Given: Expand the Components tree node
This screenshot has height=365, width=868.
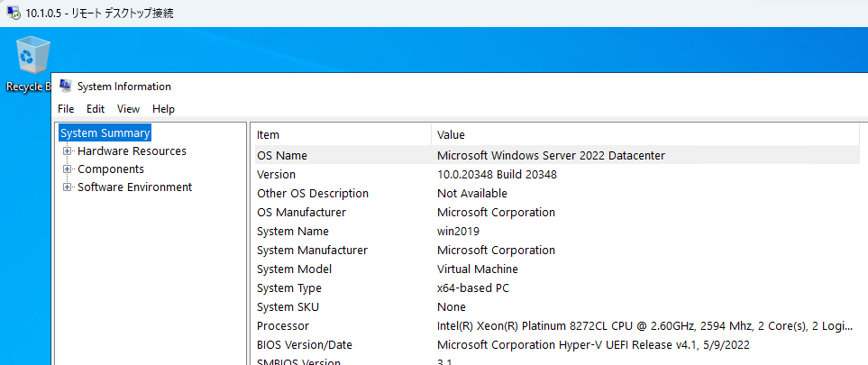Looking at the screenshot, I should (68, 169).
